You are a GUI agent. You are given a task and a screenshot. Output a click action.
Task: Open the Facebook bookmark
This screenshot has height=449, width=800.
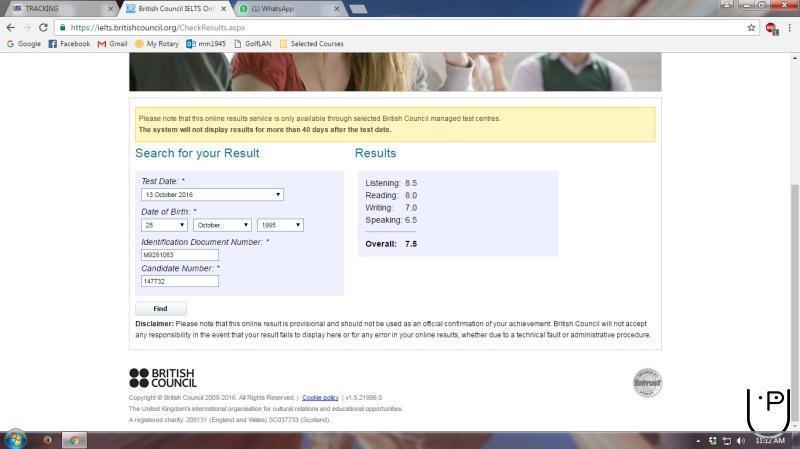69,44
